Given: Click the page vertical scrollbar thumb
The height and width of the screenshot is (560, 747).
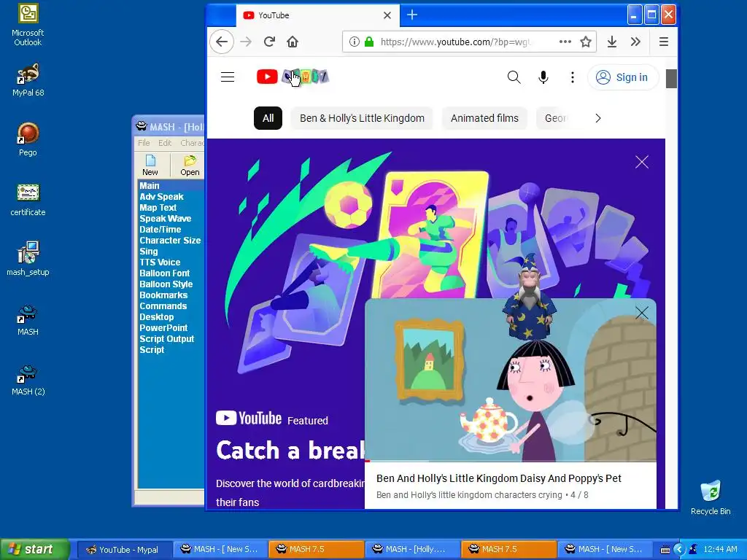Looking at the screenshot, I should [x=671, y=79].
